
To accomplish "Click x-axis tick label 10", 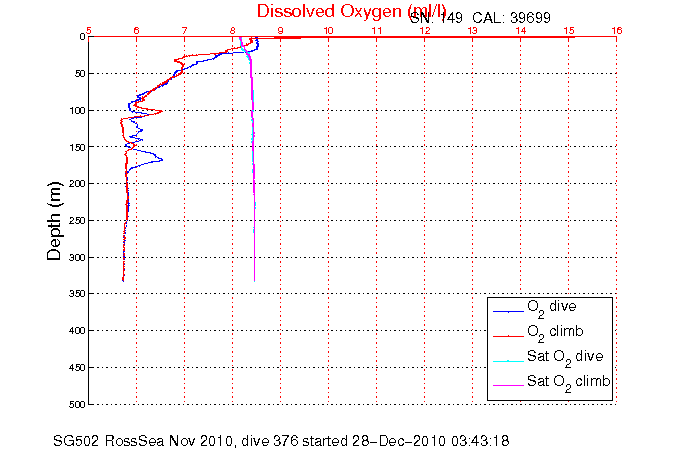I will click(x=328, y=30).
